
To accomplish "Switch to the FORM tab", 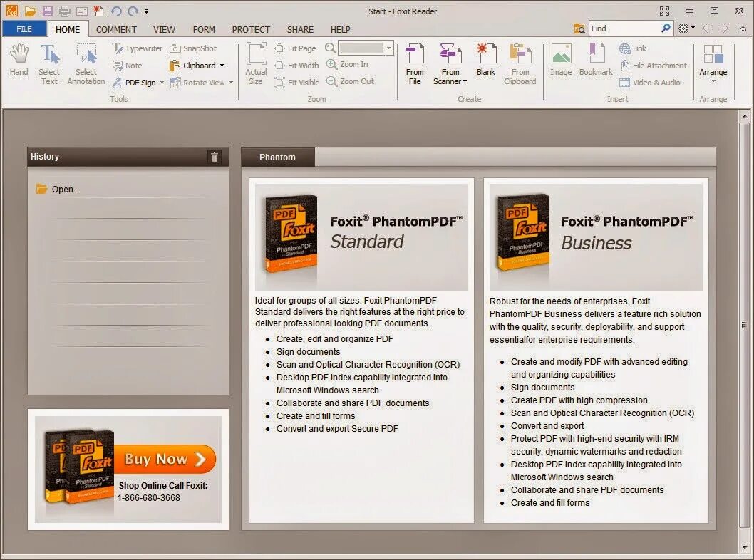I will [x=204, y=29].
